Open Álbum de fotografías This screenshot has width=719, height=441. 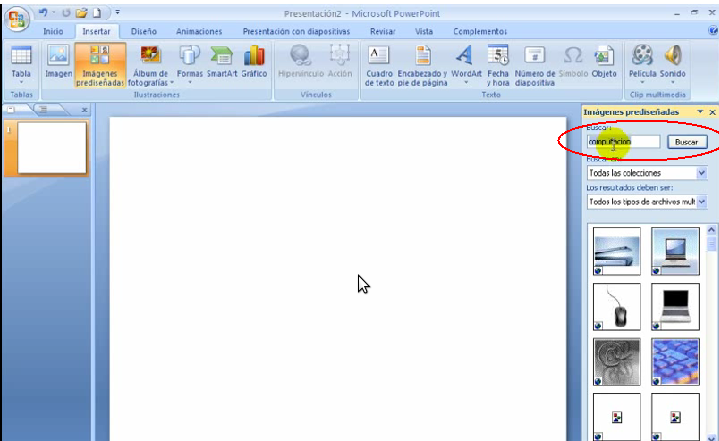click(x=150, y=65)
